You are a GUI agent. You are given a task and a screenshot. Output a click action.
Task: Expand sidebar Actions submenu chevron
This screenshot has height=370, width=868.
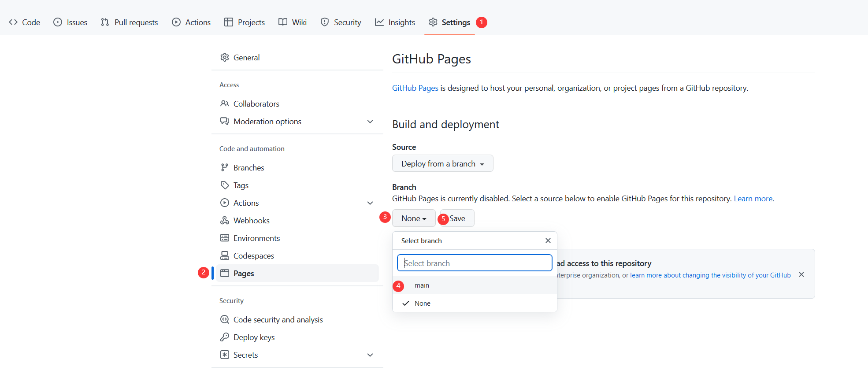370,203
